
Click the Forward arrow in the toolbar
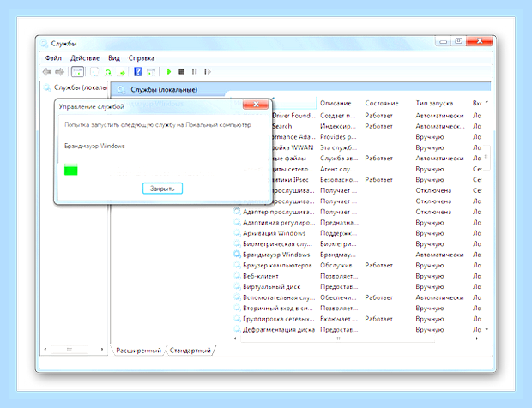coord(60,72)
